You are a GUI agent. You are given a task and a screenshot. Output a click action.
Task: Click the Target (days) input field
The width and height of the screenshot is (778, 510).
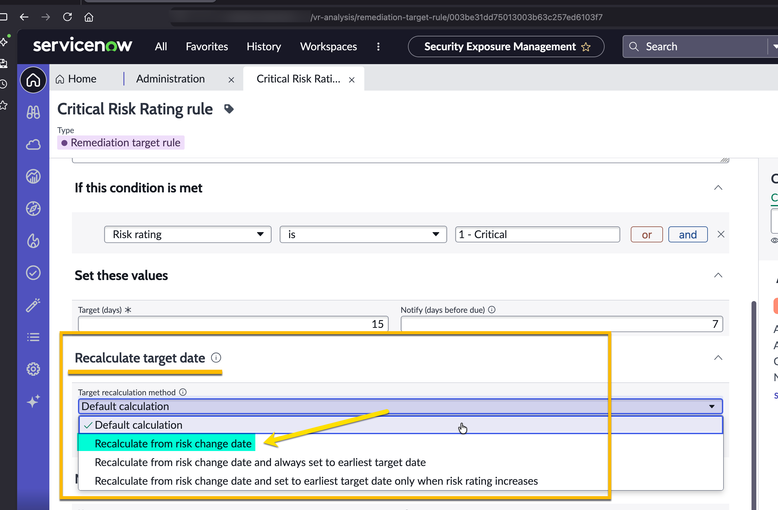point(233,324)
